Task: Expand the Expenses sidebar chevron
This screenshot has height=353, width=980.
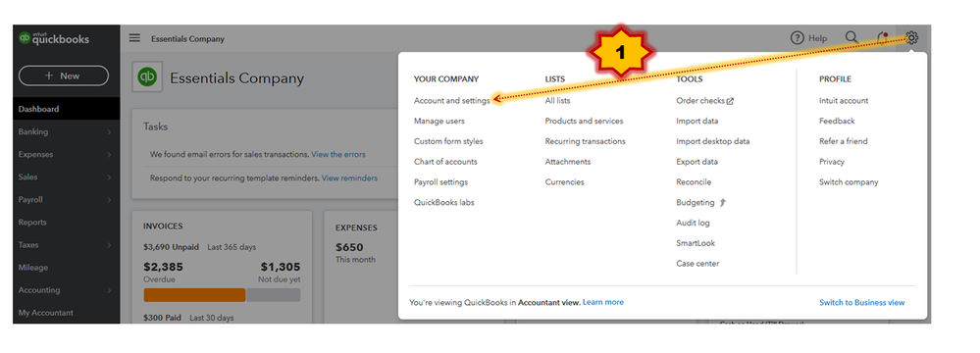Action: [109, 154]
